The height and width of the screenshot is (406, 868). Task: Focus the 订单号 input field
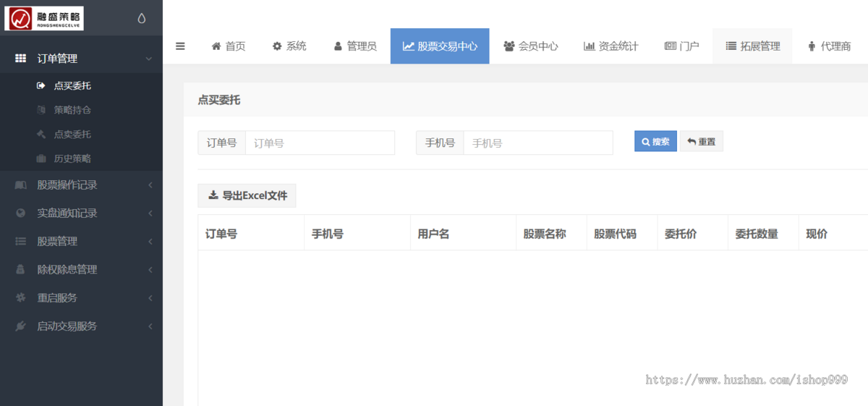pyautogui.click(x=320, y=143)
